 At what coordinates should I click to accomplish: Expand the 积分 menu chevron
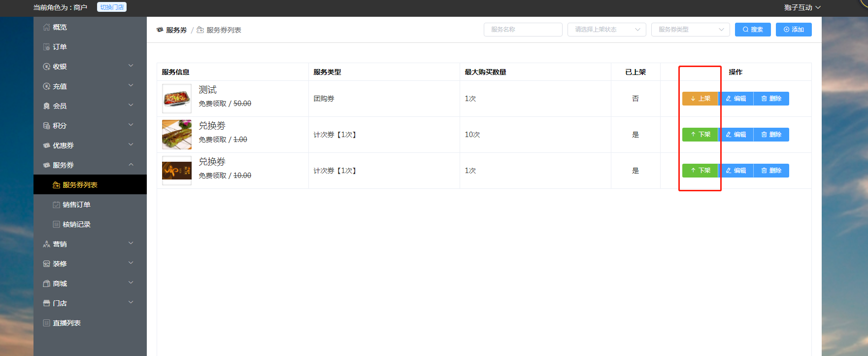(131, 125)
